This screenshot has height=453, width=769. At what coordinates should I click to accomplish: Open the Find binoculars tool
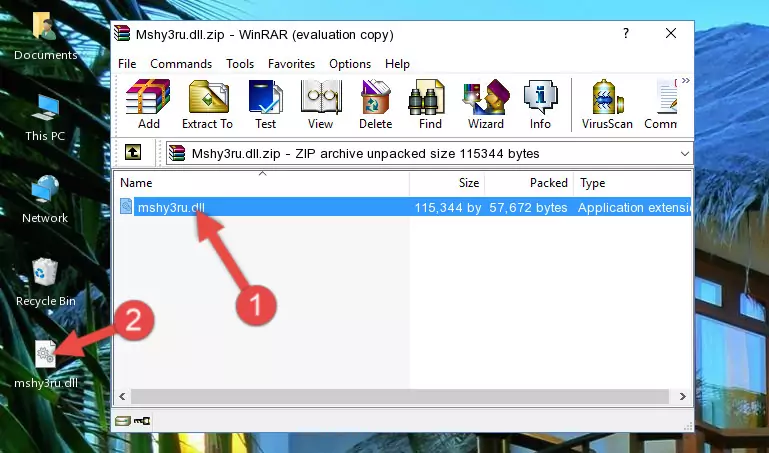pos(430,104)
